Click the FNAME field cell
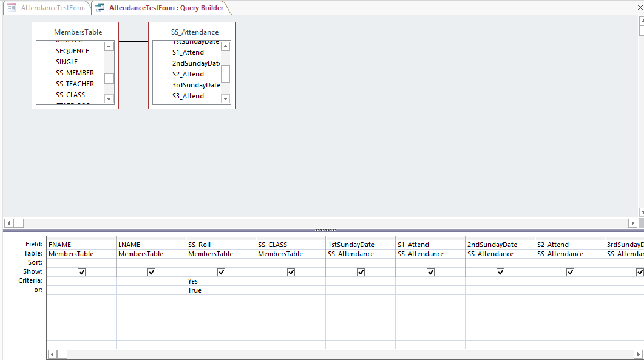The image size is (644, 360). coord(81,245)
